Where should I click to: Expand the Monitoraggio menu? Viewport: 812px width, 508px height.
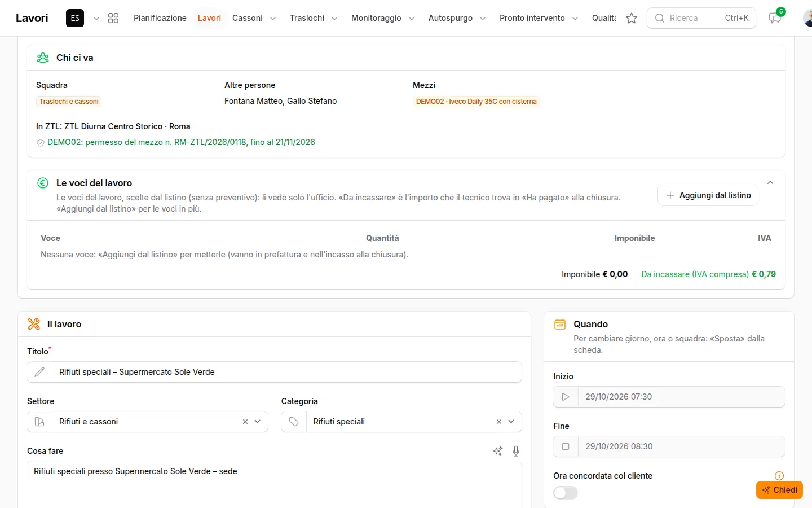coord(383,18)
